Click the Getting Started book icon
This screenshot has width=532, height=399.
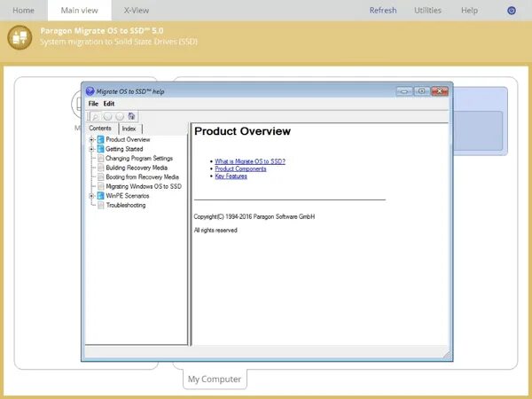(x=101, y=149)
